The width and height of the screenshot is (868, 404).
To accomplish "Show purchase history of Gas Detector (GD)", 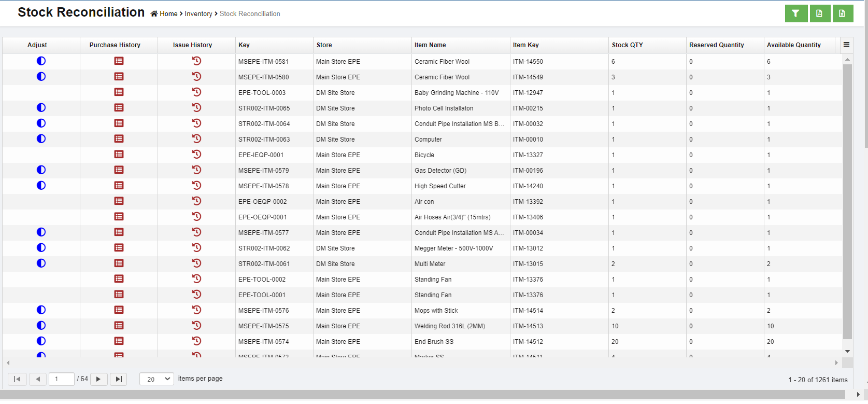I will (119, 170).
